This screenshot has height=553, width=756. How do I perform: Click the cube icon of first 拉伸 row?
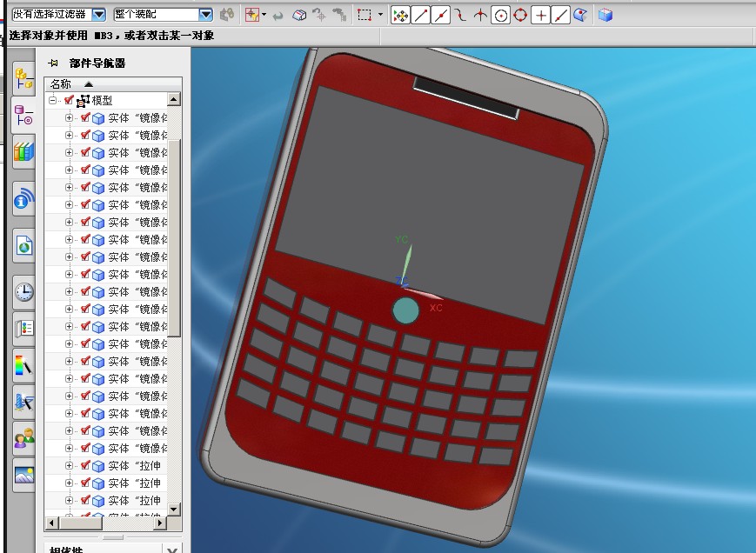98,466
